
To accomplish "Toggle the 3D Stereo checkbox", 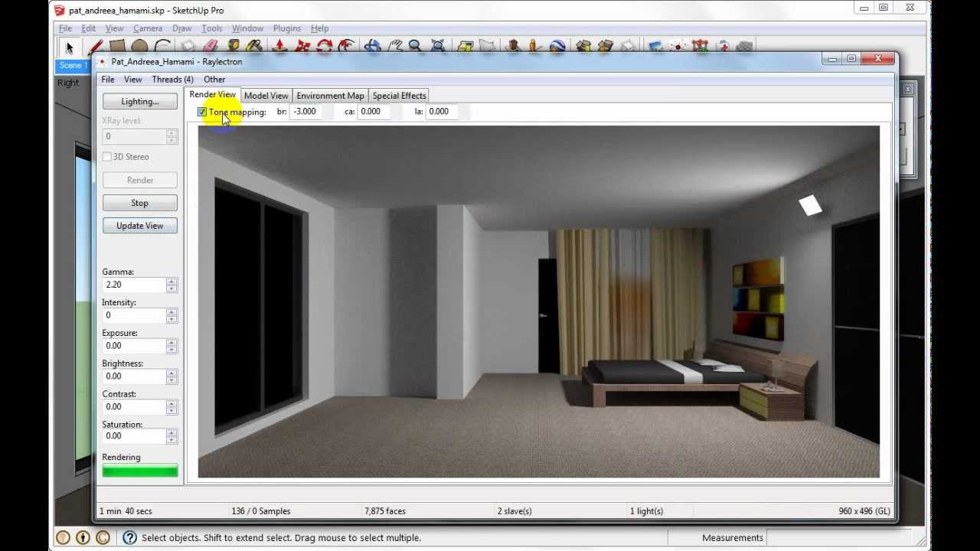I will tap(107, 157).
